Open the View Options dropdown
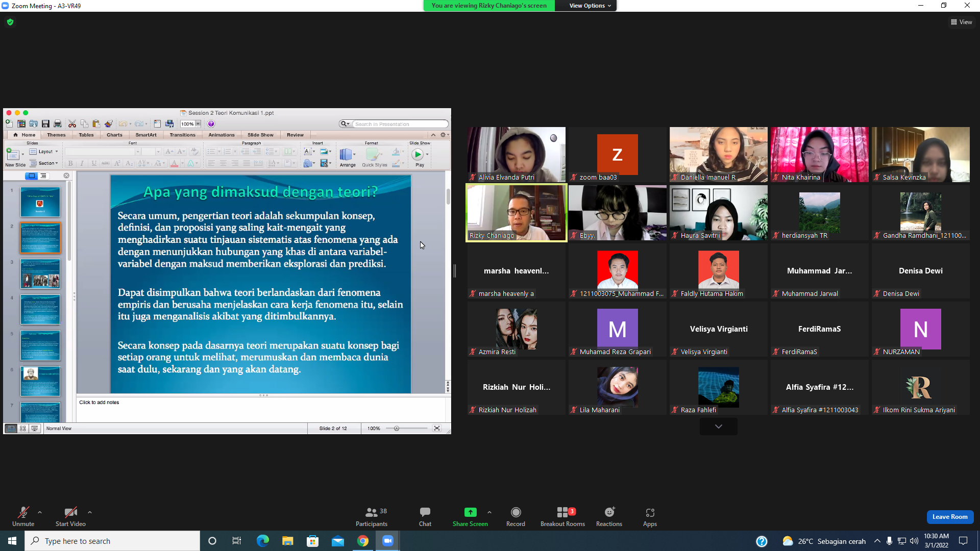This screenshot has height=551, width=980. click(590, 6)
